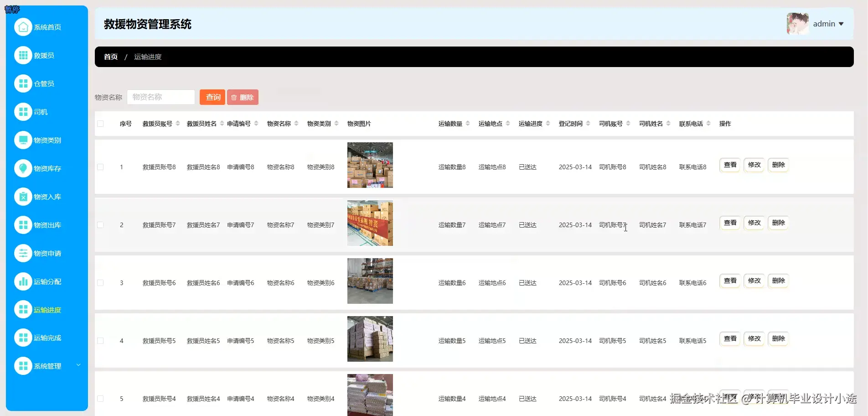Open 系统首页 home icon in sidebar

[x=23, y=27]
